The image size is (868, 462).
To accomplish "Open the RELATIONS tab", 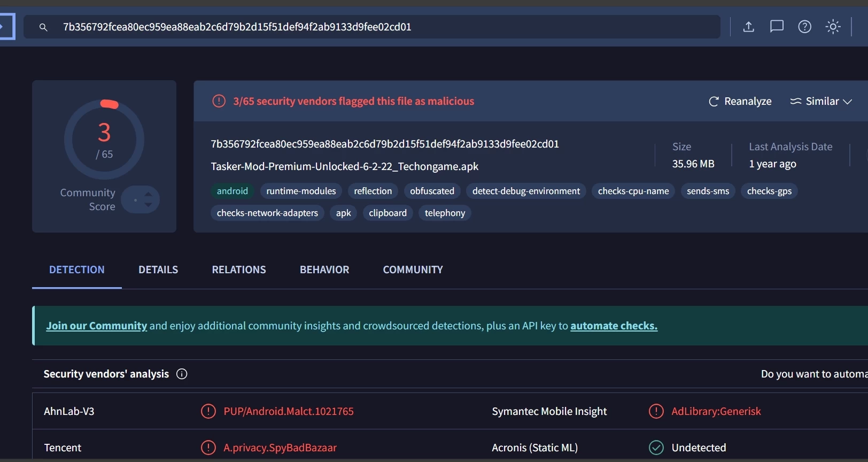I will [x=239, y=270].
